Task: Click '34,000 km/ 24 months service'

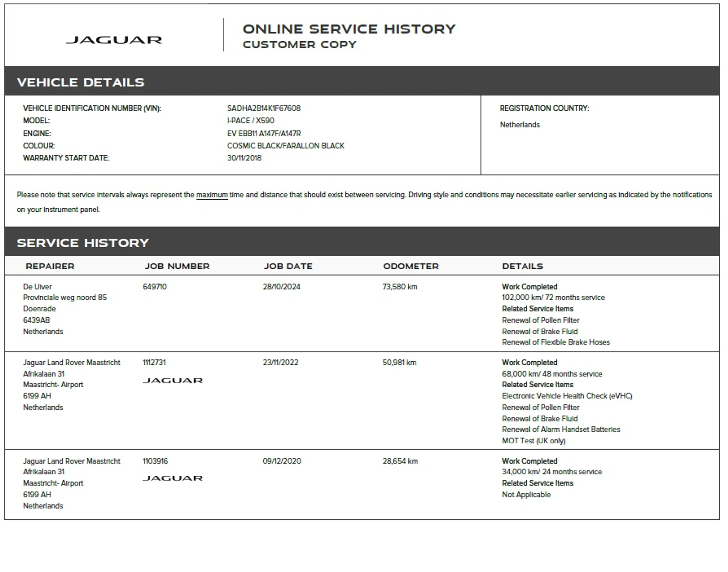Action: 552,472
